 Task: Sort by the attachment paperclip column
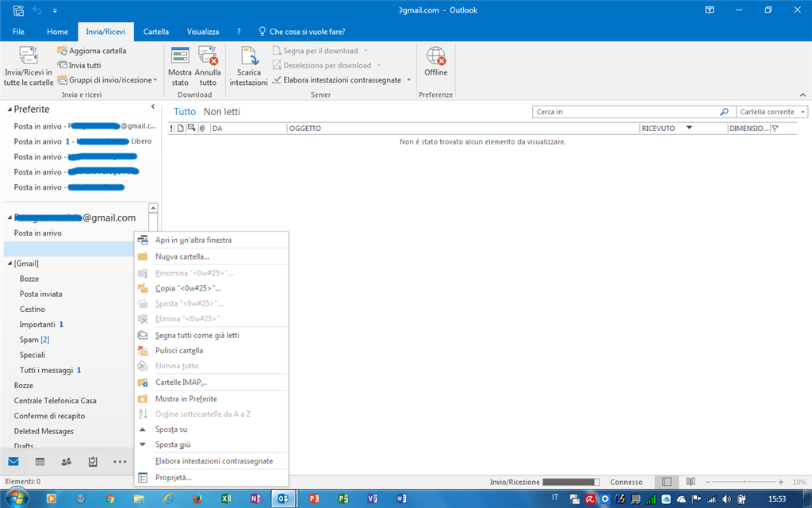point(202,128)
